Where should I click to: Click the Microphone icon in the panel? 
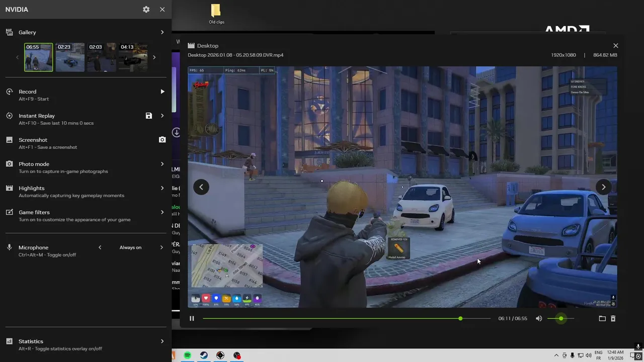click(x=9, y=247)
